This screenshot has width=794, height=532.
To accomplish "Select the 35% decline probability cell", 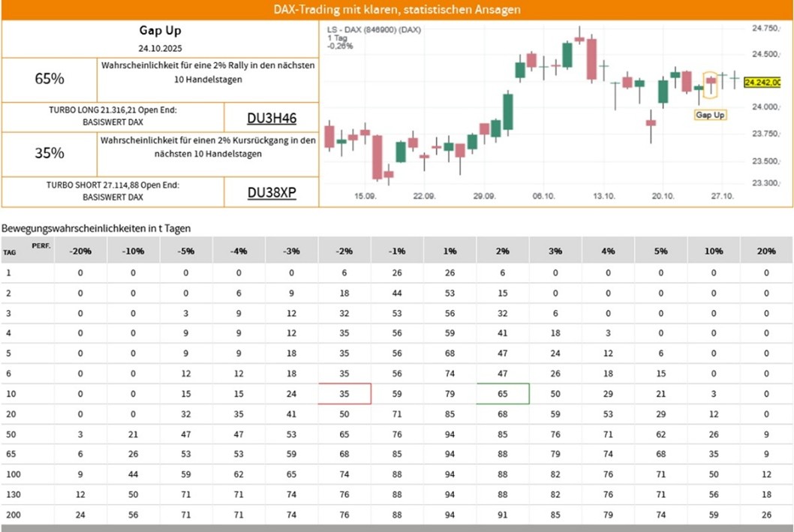I will click(x=50, y=153).
